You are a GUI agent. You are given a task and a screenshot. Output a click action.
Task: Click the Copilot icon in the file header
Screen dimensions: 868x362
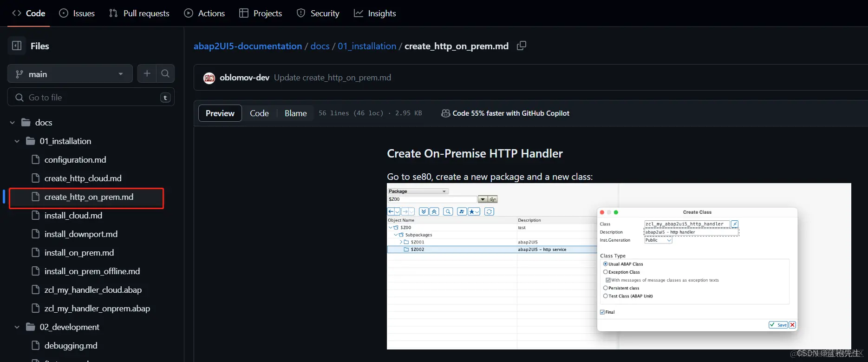445,113
